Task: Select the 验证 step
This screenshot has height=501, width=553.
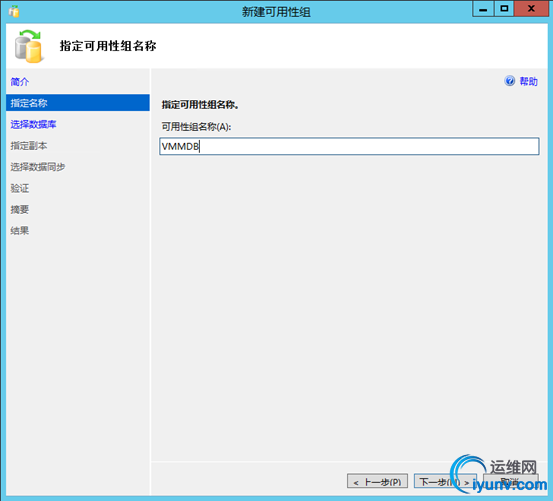Action: point(20,188)
